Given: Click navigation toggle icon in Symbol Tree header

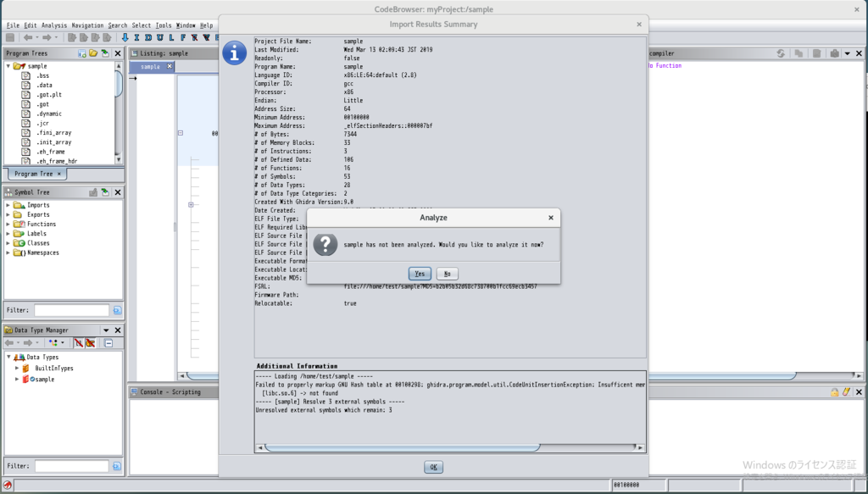Looking at the screenshot, I should (x=104, y=192).
